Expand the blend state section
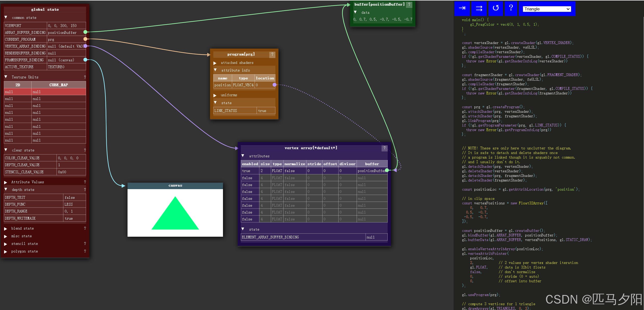This screenshot has height=310, width=644. pyautogui.click(x=6, y=229)
